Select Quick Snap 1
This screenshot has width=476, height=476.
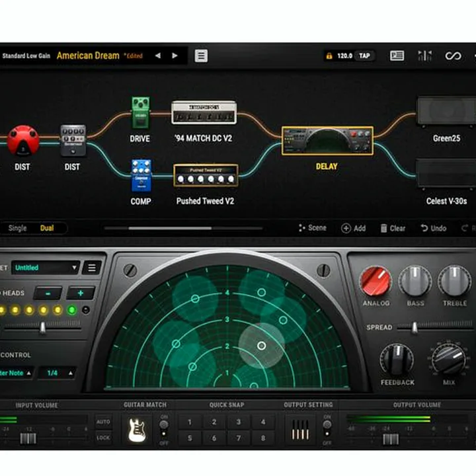pos(190,422)
